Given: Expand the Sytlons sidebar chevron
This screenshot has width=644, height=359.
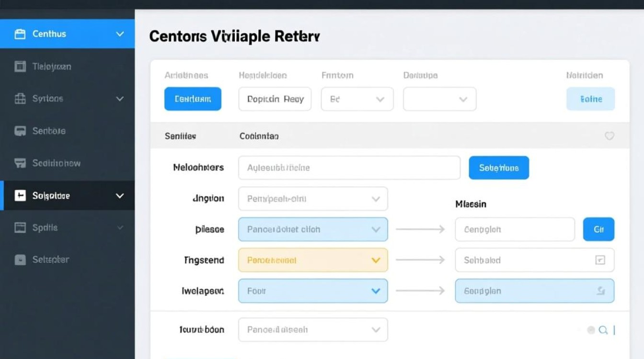Looking at the screenshot, I should (120, 99).
